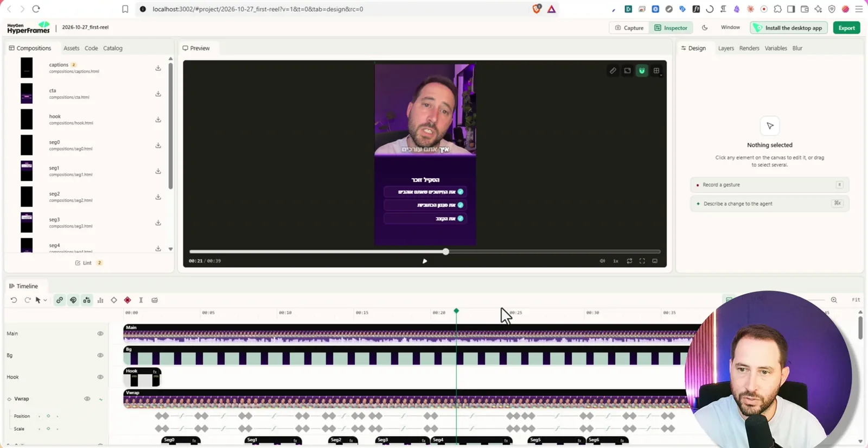The height and width of the screenshot is (448, 868).
Task: Select the text cursor I-beam tool
Action: pos(141,300)
